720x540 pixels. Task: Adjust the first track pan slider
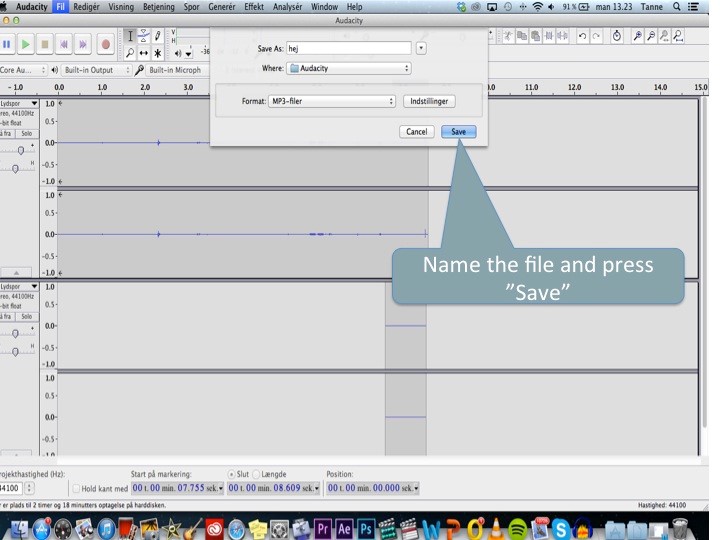[15, 169]
